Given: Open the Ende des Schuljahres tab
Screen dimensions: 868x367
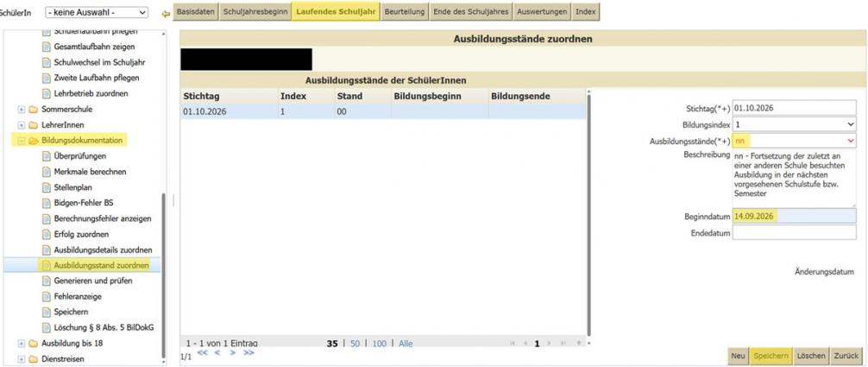Looking at the screenshot, I should click(x=471, y=11).
